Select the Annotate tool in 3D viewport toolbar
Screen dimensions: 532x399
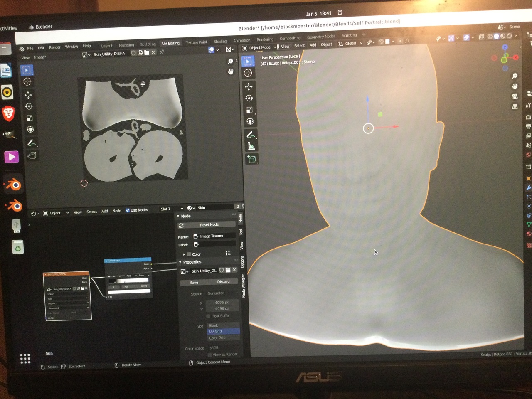(x=251, y=135)
